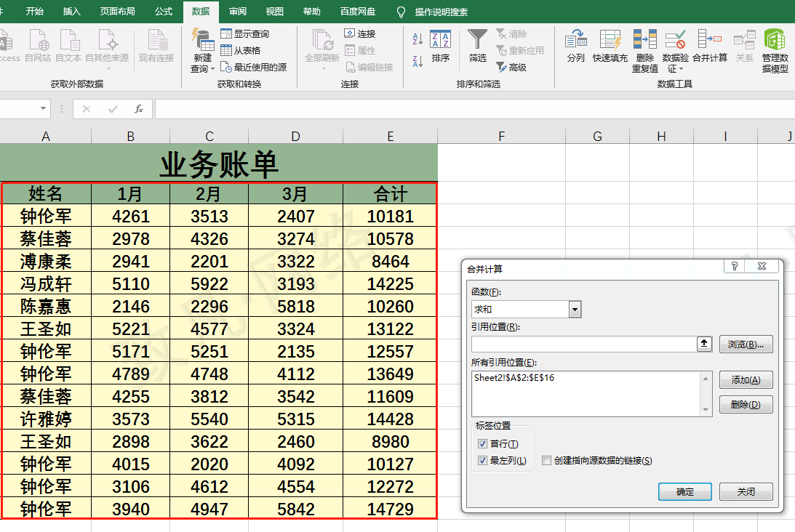This screenshot has width=795, height=532.
Task: Click up arrow of references list scrollbar
Action: [x=706, y=378]
